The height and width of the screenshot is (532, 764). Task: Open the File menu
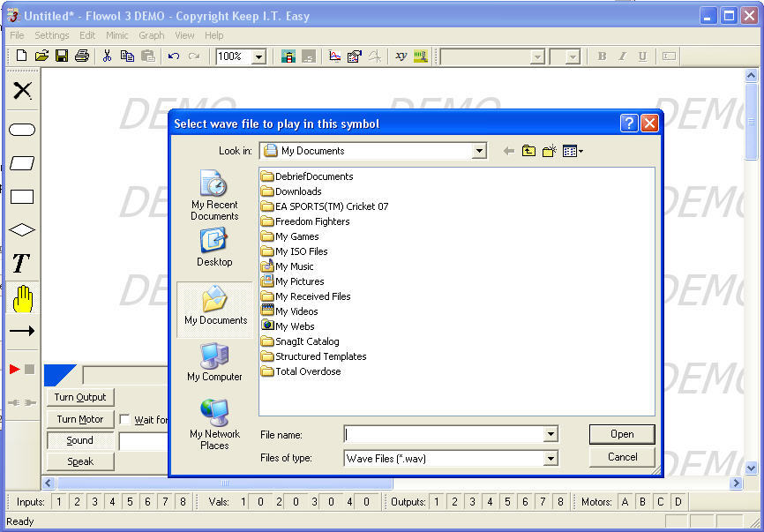pyautogui.click(x=17, y=35)
